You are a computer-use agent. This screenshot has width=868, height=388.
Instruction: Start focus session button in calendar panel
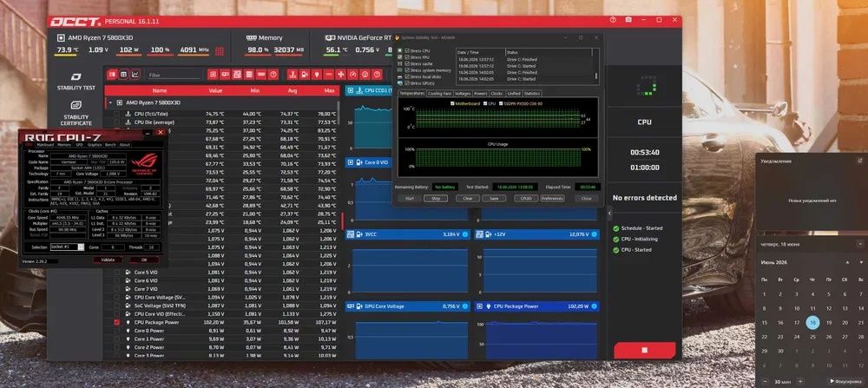point(845,381)
